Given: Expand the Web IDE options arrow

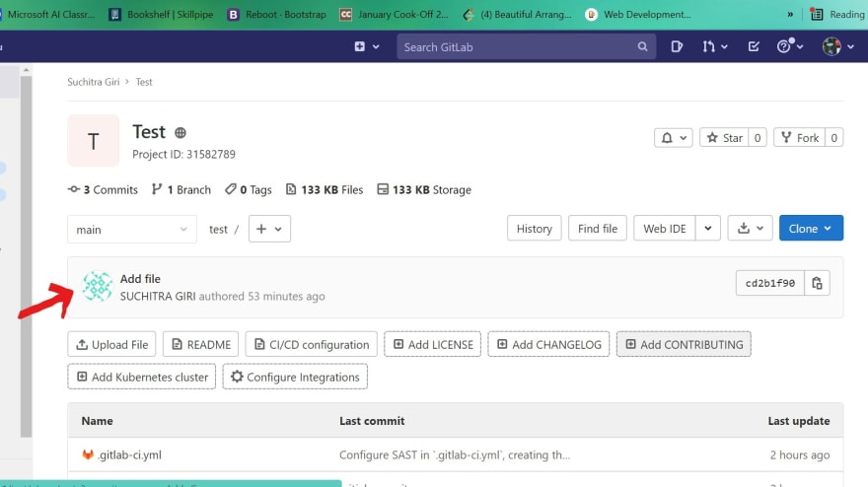Looking at the screenshot, I should coord(708,229).
